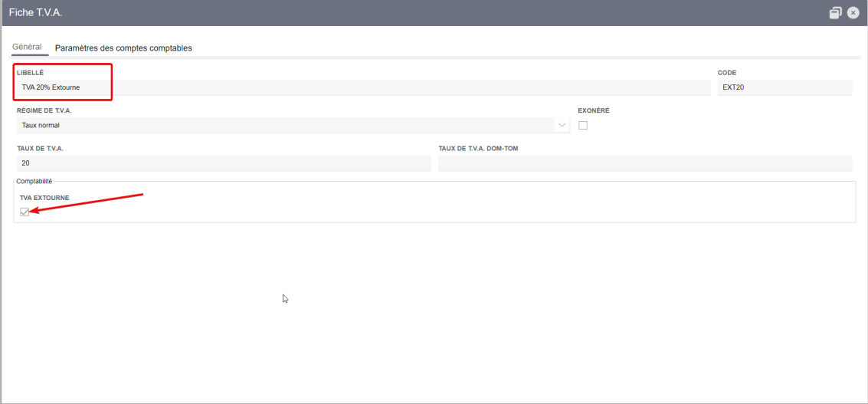Screen dimensions: 868x404
Task: Click the RÉGIME DE T.V.A. label
Action: pyautogui.click(x=44, y=111)
